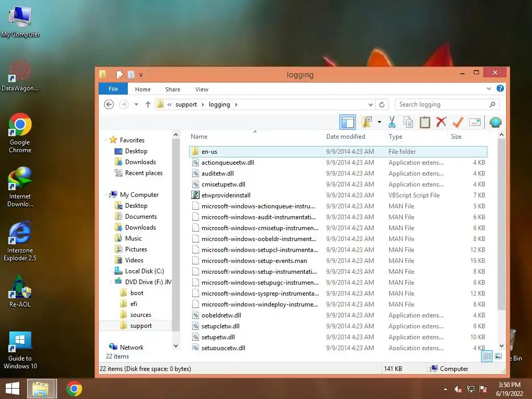Select Local Disk (C:) in tree

(139, 271)
